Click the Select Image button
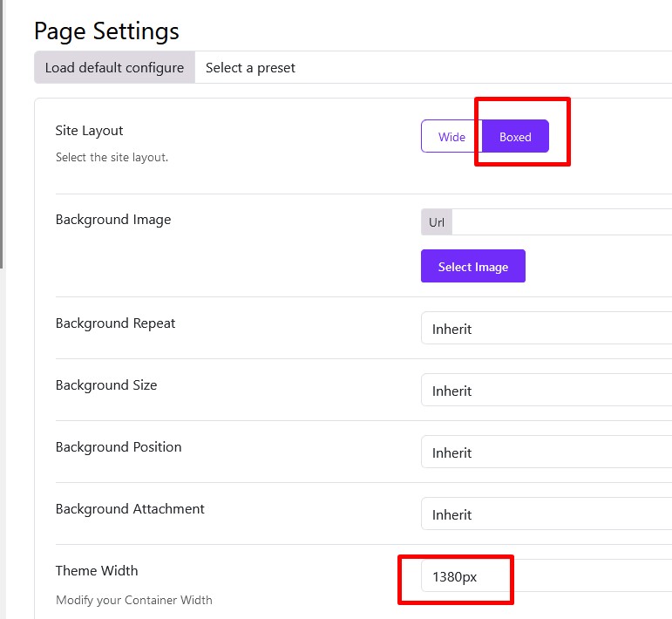672x619 pixels. point(473,266)
